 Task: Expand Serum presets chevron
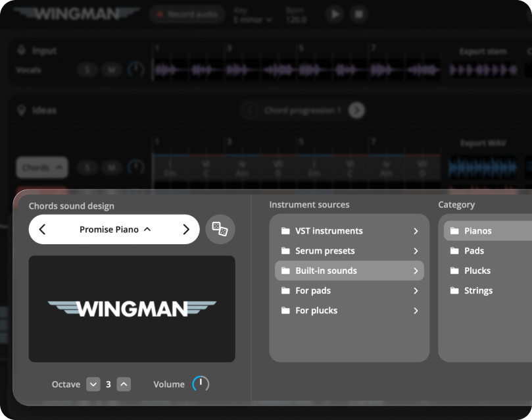pyautogui.click(x=416, y=251)
